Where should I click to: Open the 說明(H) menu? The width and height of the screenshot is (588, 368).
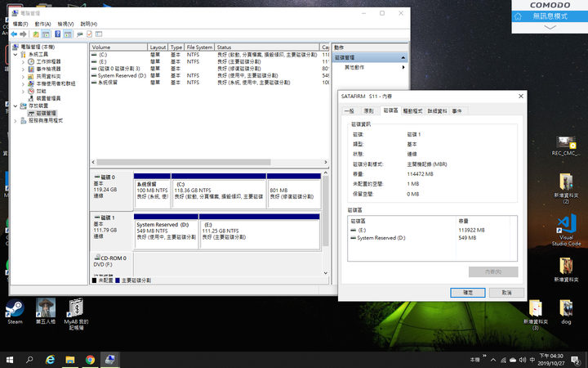point(89,24)
